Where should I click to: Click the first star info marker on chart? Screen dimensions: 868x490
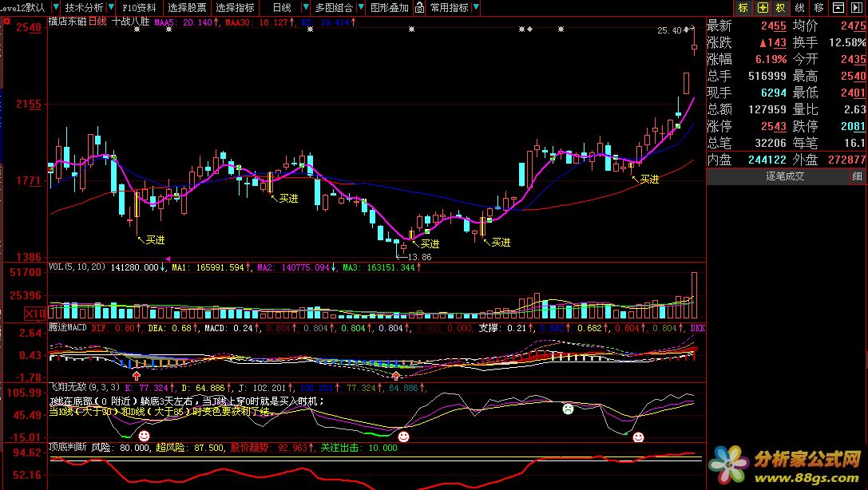coord(137,30)
